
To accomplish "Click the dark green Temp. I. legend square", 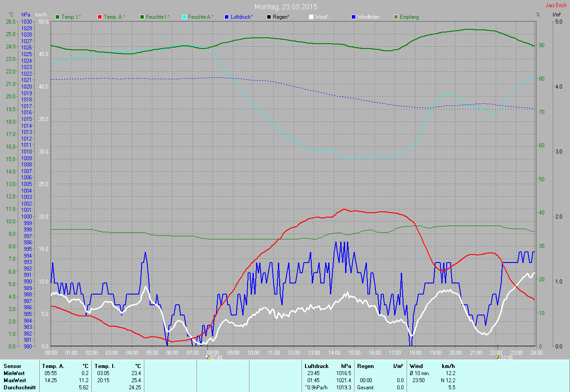I will (57, 17).
